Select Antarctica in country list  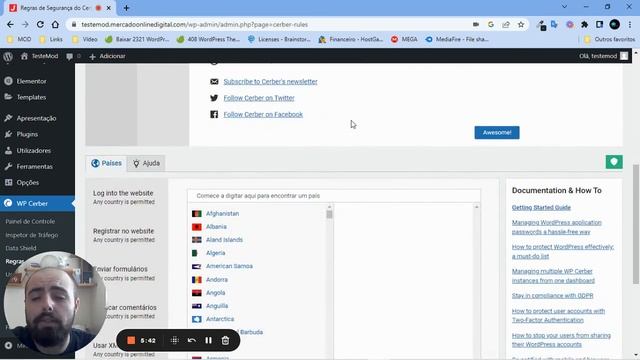[220, 319]
